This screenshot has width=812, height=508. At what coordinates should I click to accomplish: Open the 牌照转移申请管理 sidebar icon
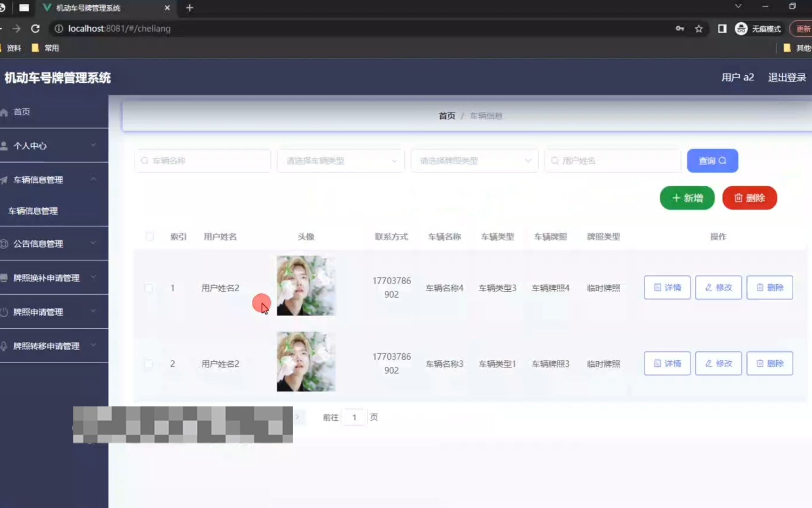(x=5, y=346)
